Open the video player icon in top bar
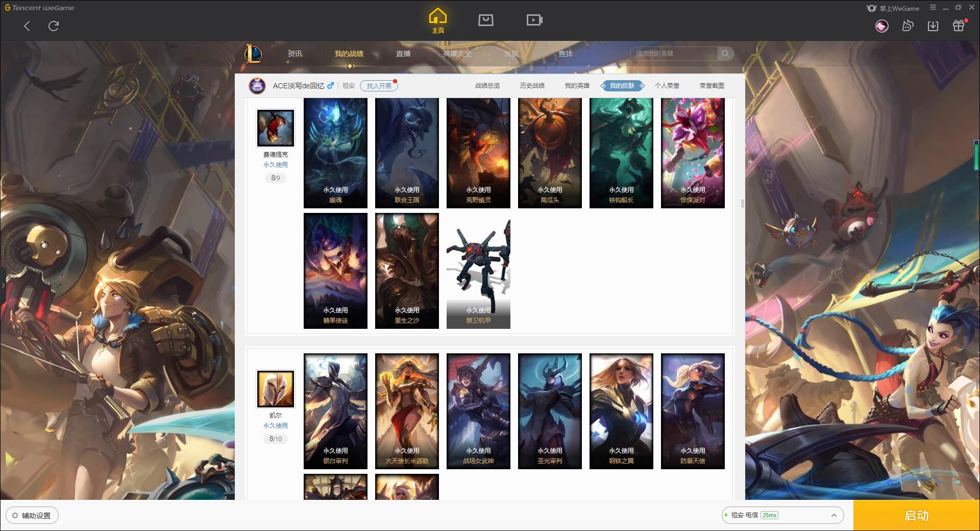 coord(534,20)
